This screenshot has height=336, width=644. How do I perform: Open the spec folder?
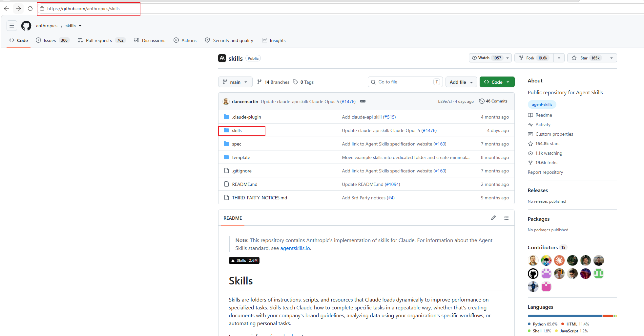[237, 144]
